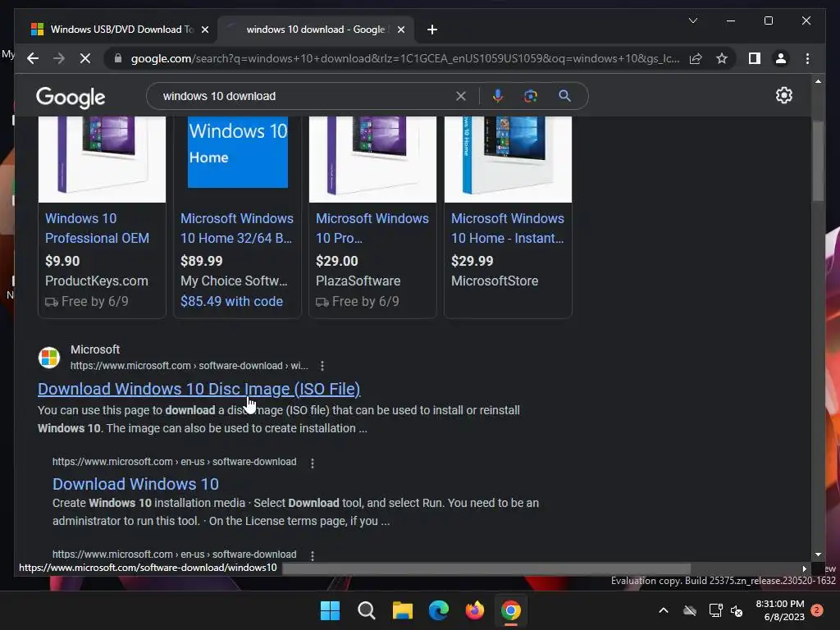Viewport: 840px width, 630px height.
Task: Open a new browser tab
Action: (x=431, y=30)
